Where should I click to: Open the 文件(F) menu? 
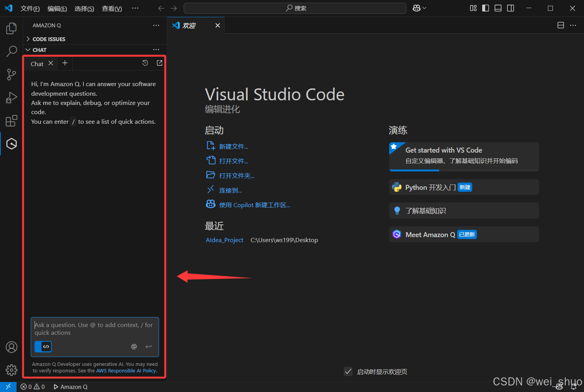[x=30, y=8]
